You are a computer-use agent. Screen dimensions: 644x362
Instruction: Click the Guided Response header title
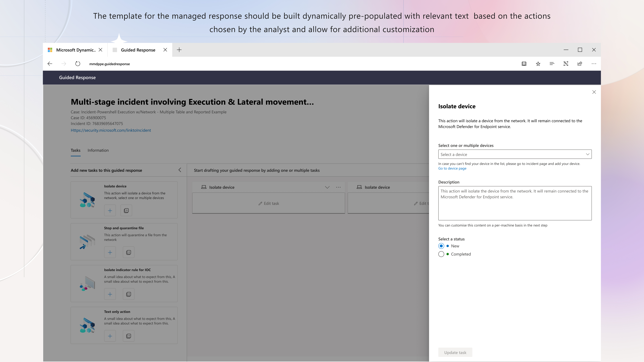pyautogui.click(x=77, y=77)
